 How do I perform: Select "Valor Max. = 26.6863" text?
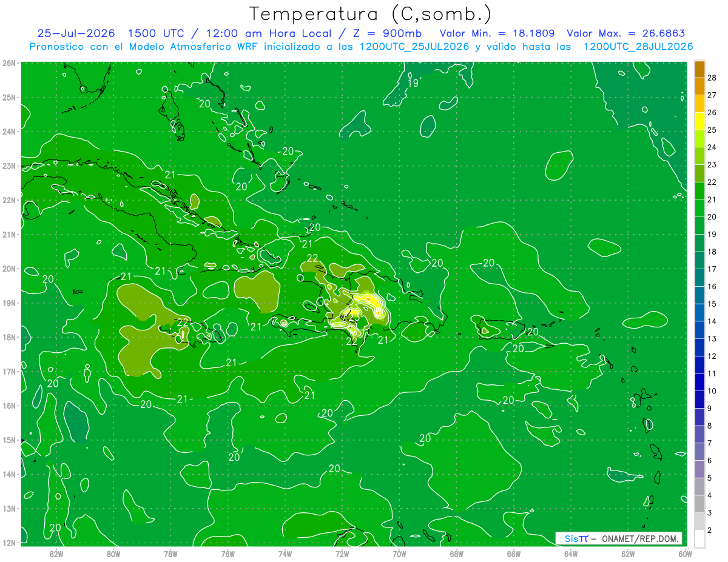click(626, 33)
